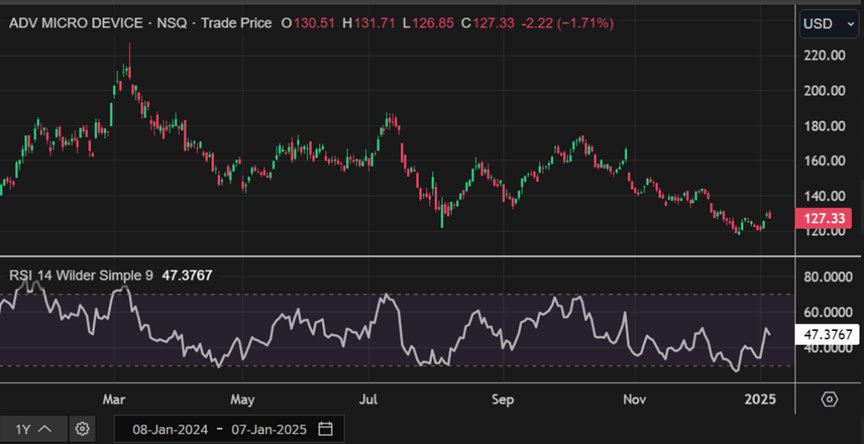Open the USD currency dropdown
The width and height of the screenshot is (864, 444).
tap(828, 25)
